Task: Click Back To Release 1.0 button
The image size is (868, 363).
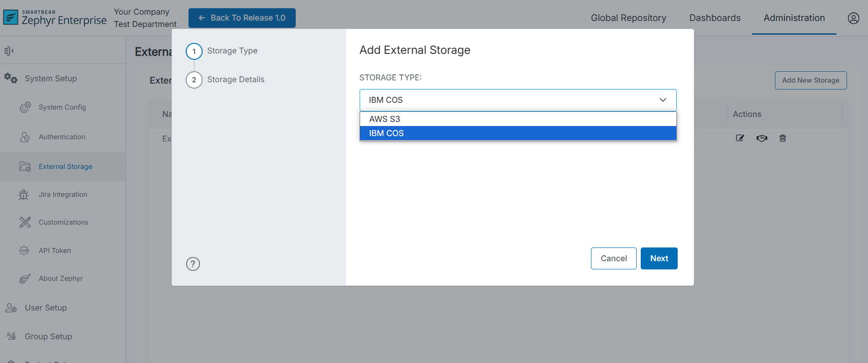Action: [x=242, y=18]
